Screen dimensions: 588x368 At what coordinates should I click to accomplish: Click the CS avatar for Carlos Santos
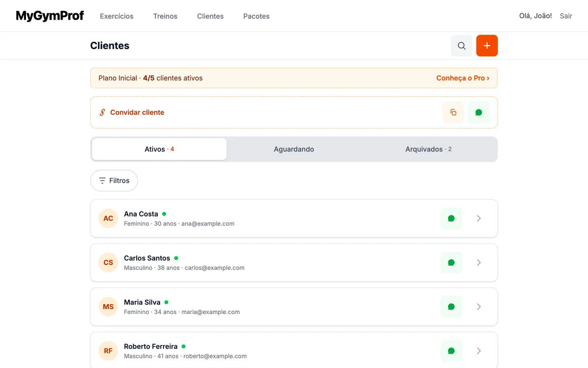tap(108, 263)
